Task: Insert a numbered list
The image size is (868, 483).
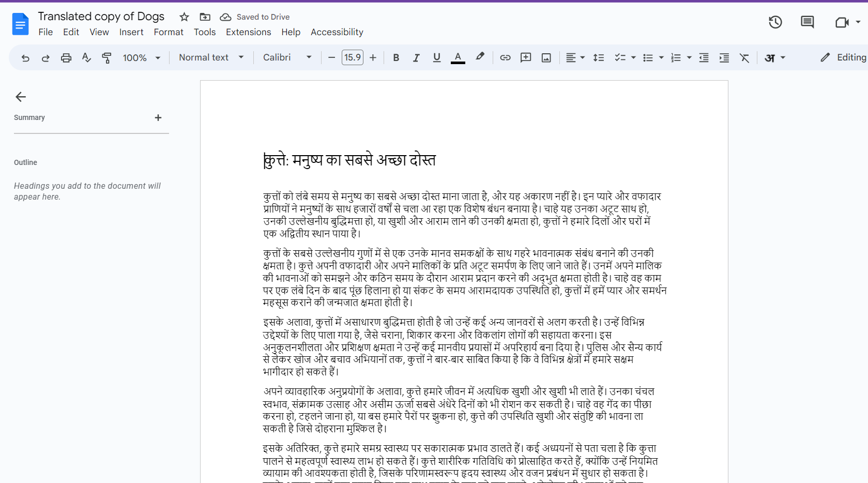Action: (x=676, y=57)
